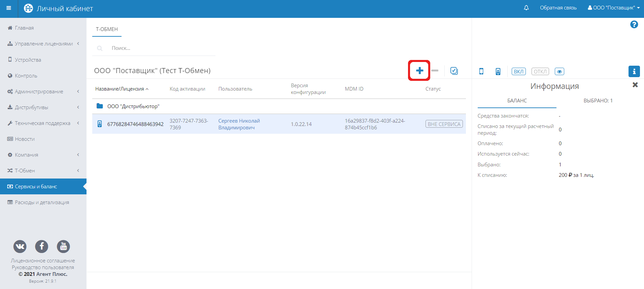644x289 pixels.
Task: Open YouTube channel icon
Action: tap(64, 247)
